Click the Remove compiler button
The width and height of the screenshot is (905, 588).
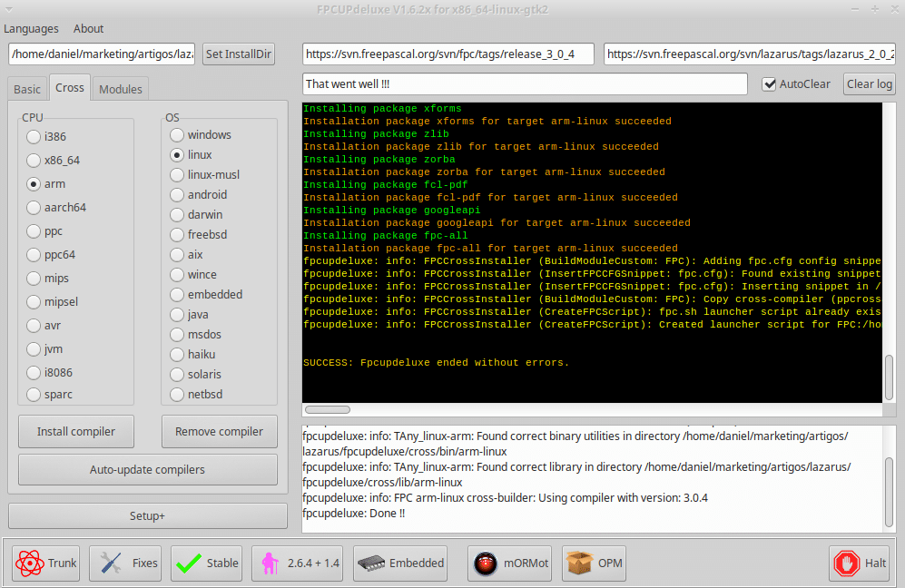pyautogui.click(x=220, y=432)
